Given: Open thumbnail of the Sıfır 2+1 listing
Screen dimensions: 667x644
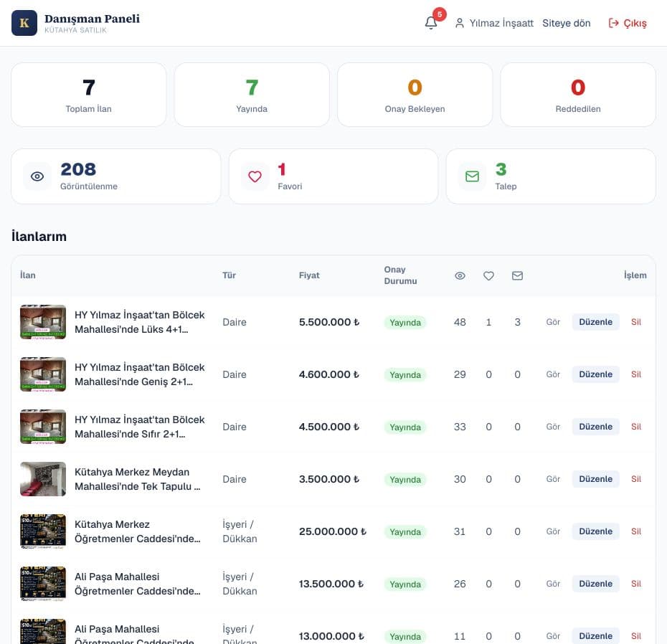Looking at the screenshot, I should pos(43,427).
